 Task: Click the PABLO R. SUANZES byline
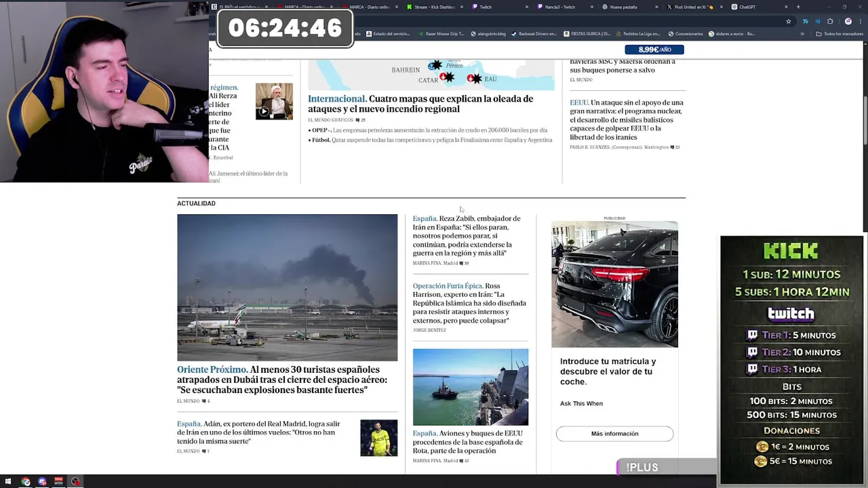(619, 147)
